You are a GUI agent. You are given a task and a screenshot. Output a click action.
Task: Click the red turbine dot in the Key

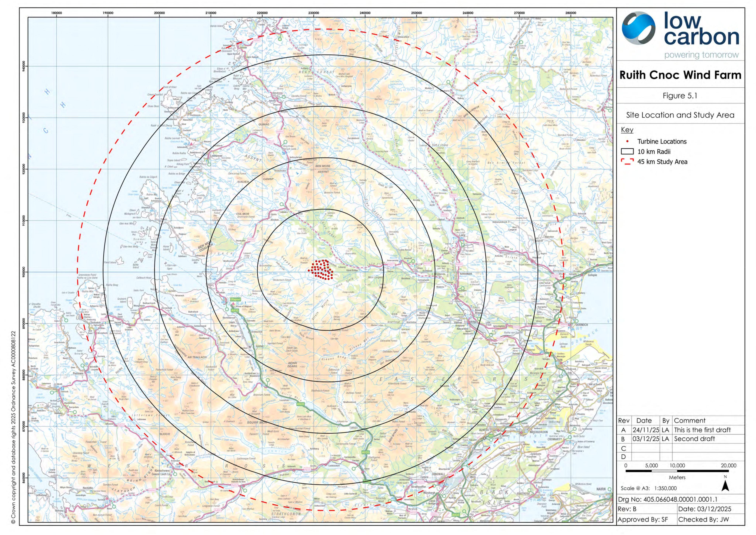tap(627, 142)
